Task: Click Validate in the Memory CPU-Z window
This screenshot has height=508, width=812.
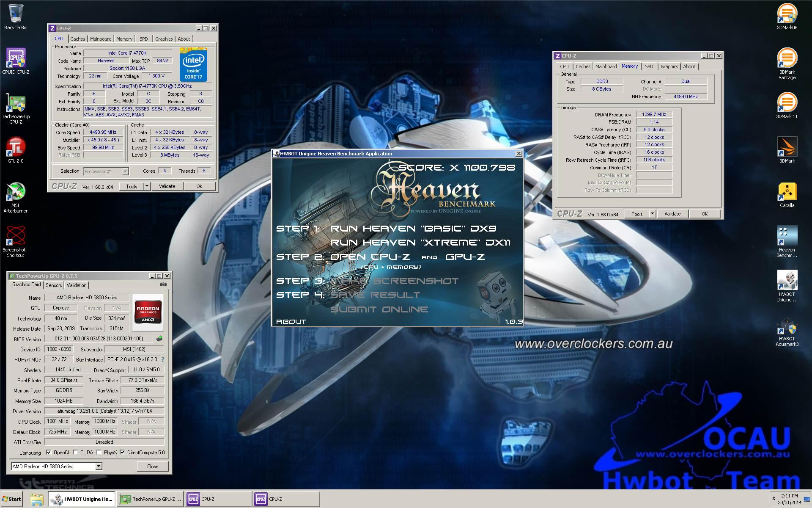Action: (672, 214)
